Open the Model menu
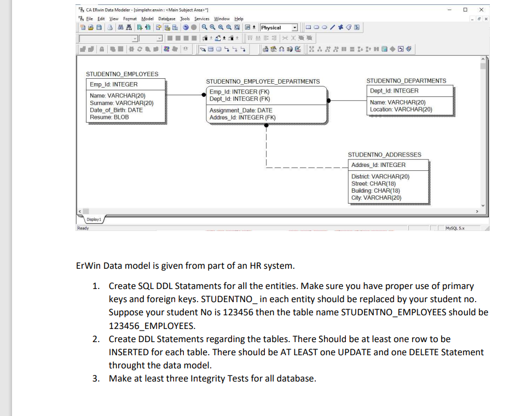 148,18
